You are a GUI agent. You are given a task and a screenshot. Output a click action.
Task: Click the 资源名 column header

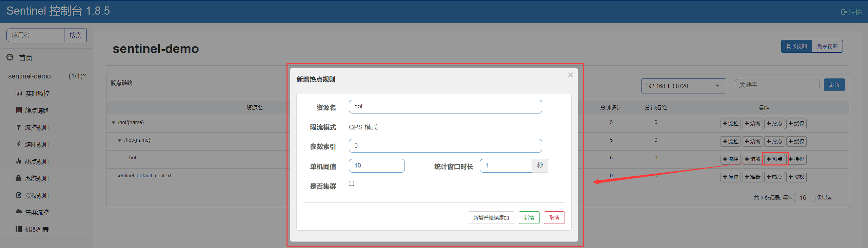255,108
